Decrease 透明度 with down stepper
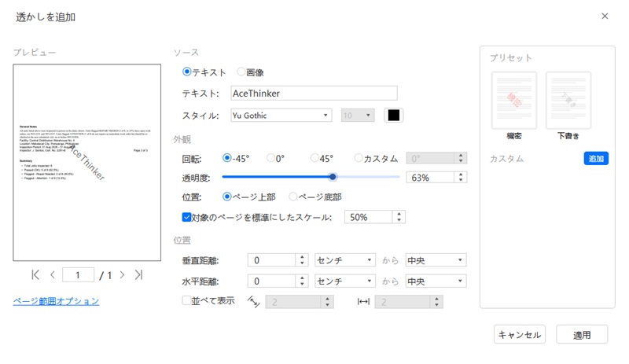The height and width of the screenshot is (364, 629). [x=461, y=180]
